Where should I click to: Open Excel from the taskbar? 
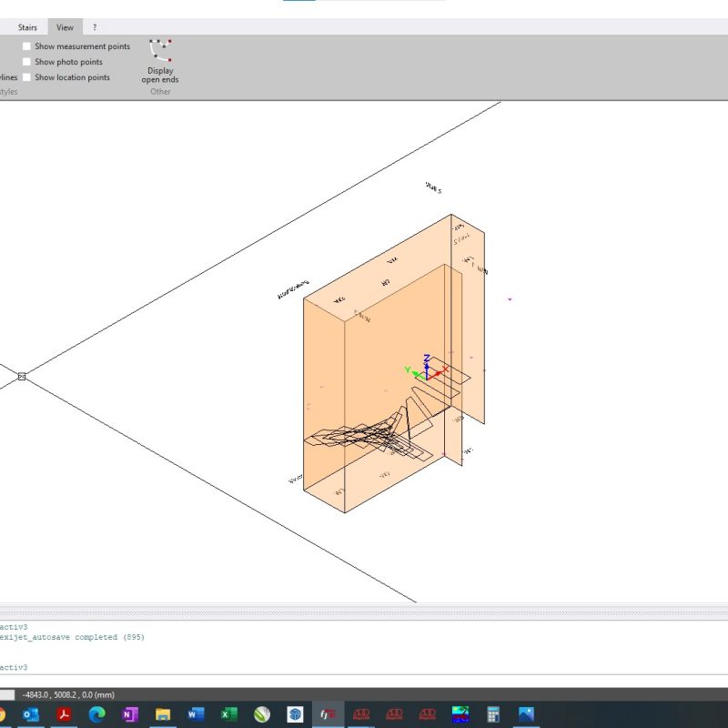(x=229, y=714)
